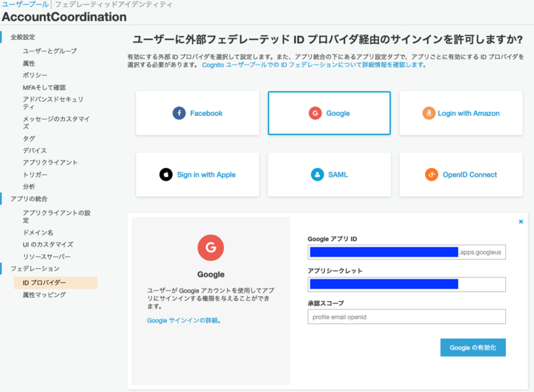Open the Cognito ID federation details link
The width and height of the screenshot is (534, 392).
click(x=314, y=65)
